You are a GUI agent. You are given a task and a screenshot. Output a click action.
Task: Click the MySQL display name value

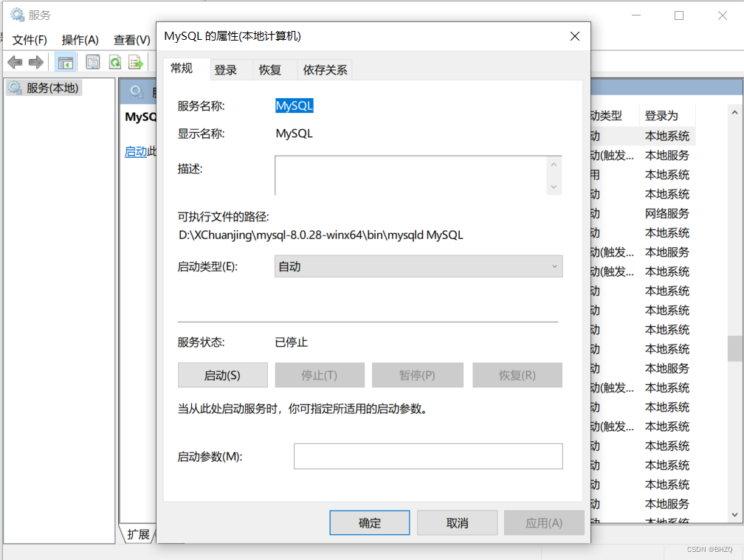(294, 134)
